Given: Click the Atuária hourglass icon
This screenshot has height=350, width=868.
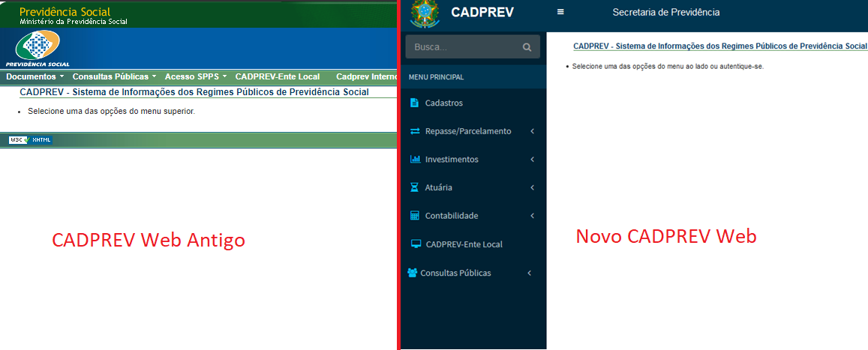Looking at the screenshot, I should 415,187.
